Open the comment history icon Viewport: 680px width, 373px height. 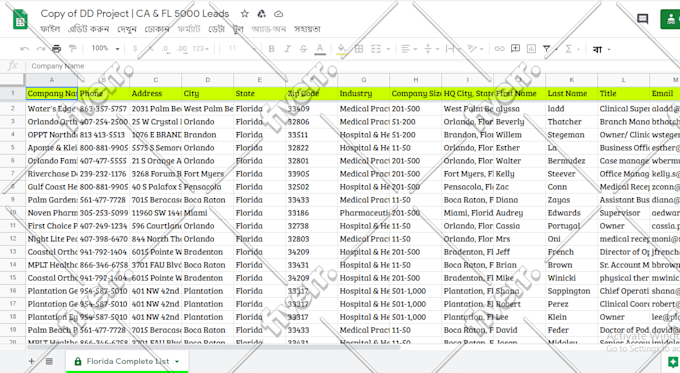point(643,19)
